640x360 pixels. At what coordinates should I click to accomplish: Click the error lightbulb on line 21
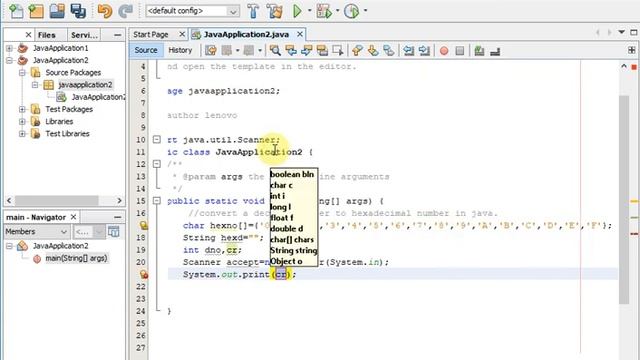pyautogui.click(x=144, y=274)
